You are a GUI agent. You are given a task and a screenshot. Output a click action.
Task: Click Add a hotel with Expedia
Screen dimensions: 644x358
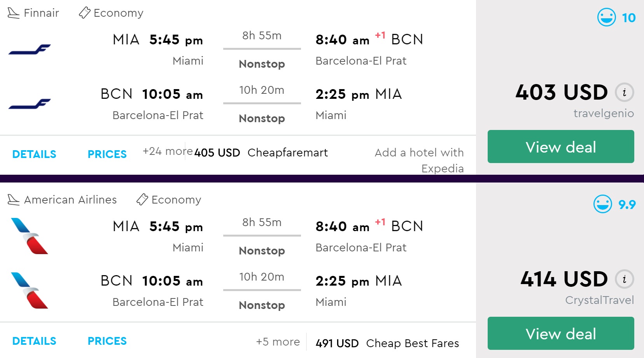[x=419, y=160]
